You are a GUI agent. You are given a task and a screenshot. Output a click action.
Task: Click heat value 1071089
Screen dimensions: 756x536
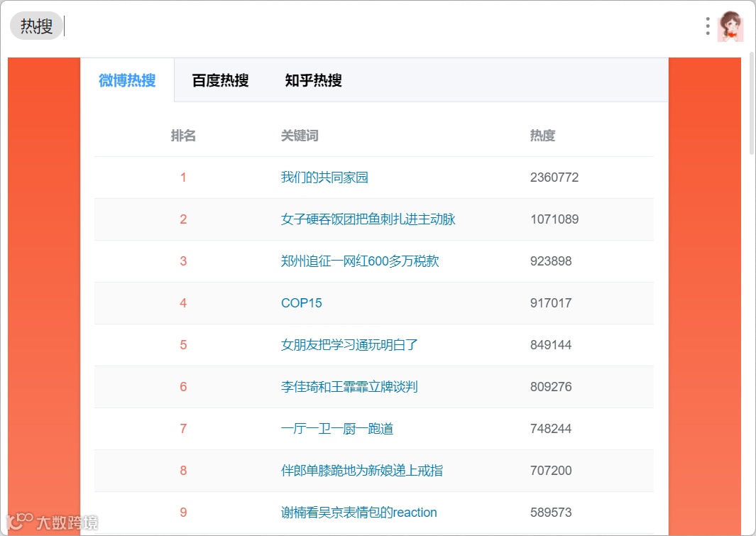[x=554, y=219]
